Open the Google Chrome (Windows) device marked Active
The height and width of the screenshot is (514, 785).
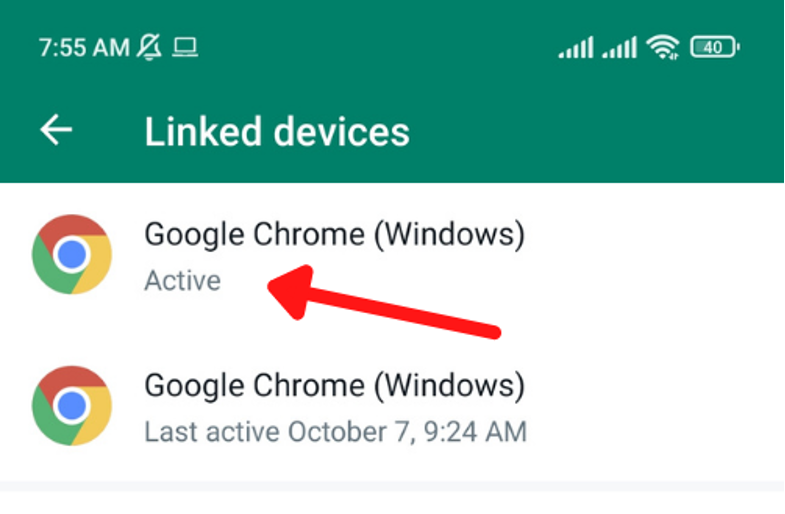pos(334,235)
